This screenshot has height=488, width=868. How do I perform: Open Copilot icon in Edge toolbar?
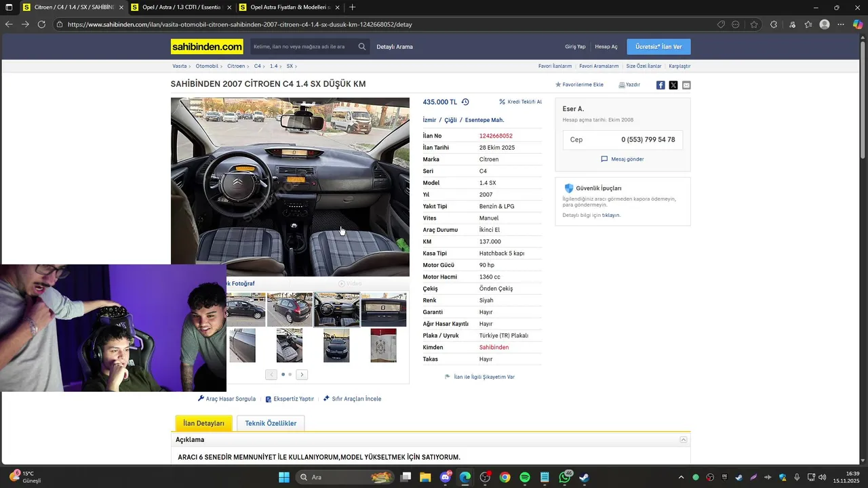[x=857, y=24]
